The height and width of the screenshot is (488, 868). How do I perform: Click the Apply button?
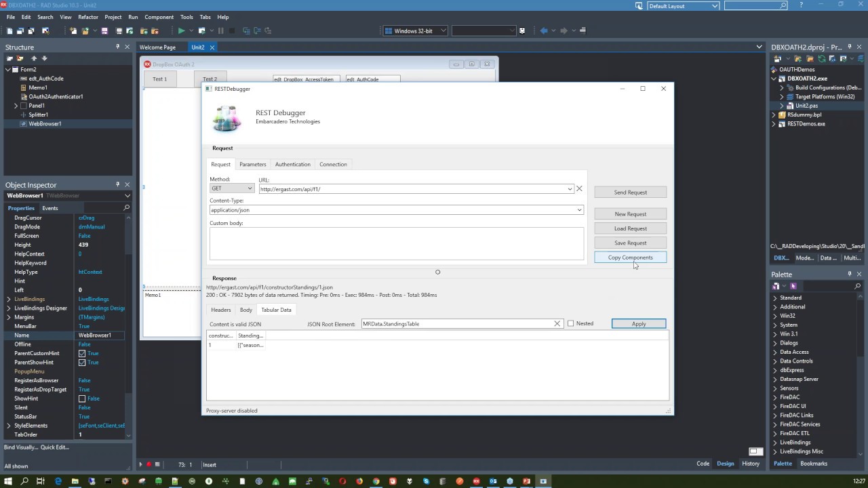pyautogui.click(x=639, y=324)
